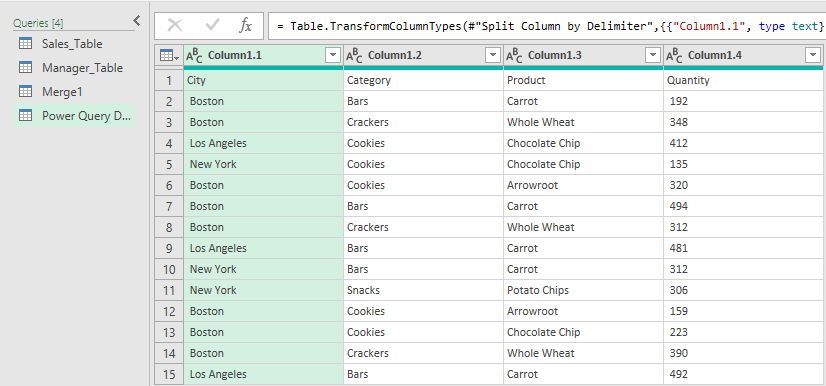826x386 pixels.
Task: Click the Los Angeles cell in row 15
Action: [x=263, y=374]
